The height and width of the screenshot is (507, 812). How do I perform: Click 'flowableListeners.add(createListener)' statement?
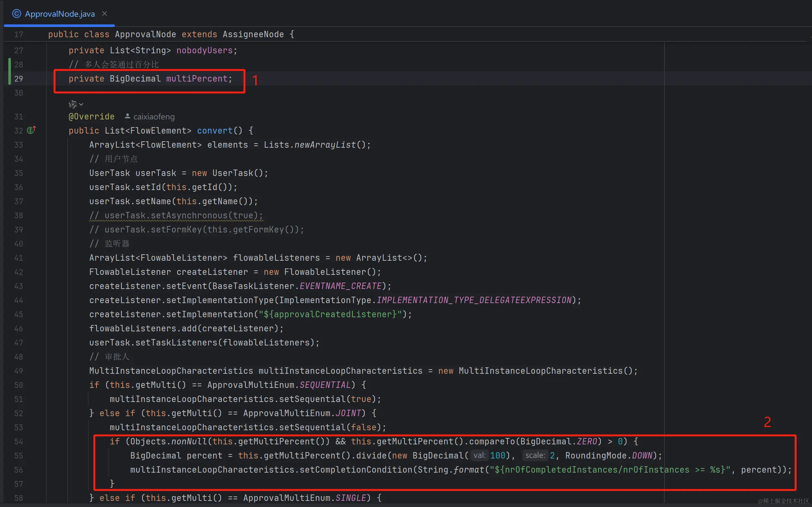coord(186,328)
